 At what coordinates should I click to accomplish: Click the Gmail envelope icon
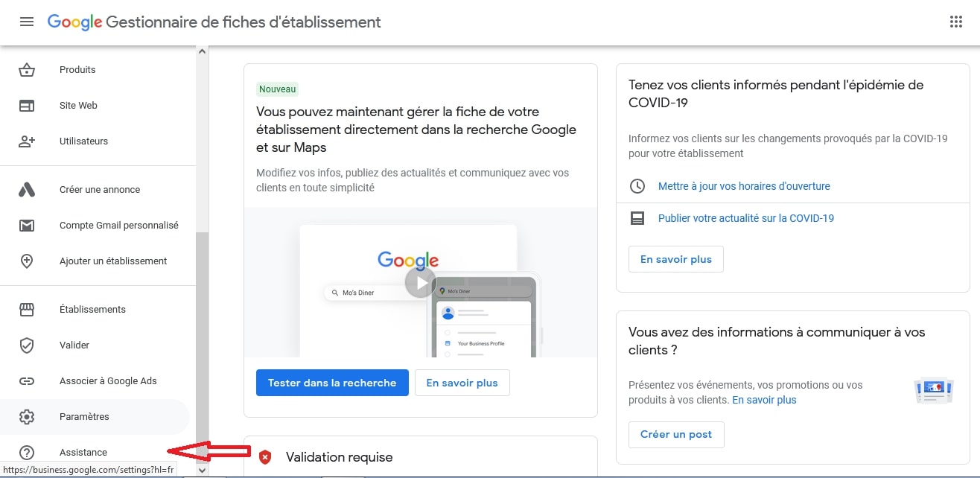[x=27, y=226]
